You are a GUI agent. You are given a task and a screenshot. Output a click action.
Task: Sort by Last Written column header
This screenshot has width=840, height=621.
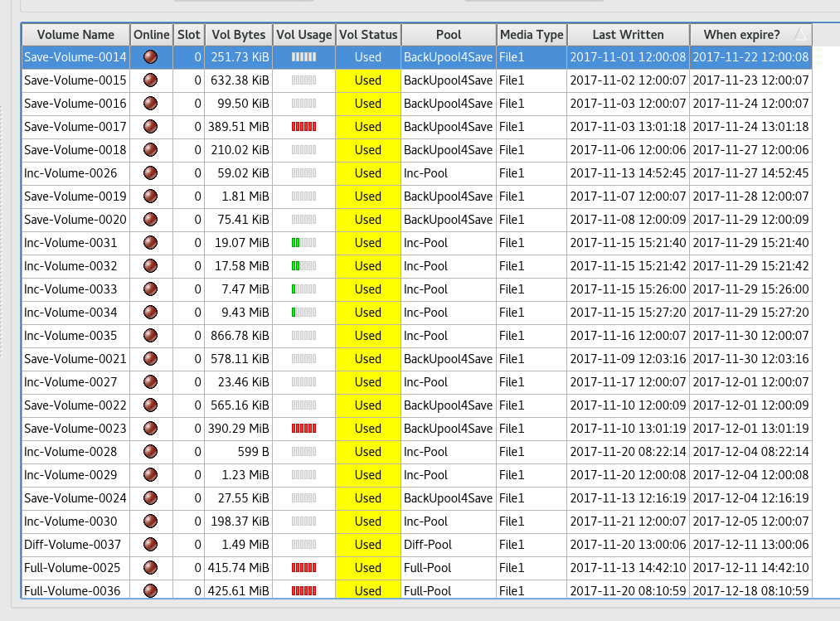point(628,35)
